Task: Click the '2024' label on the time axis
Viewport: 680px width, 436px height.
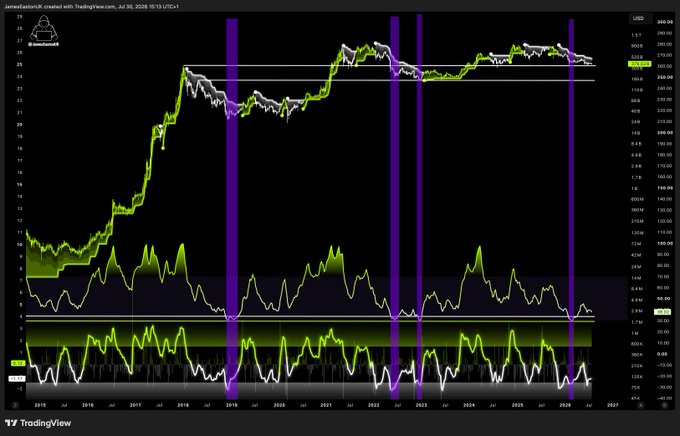Action: click(x=469, y=405)
